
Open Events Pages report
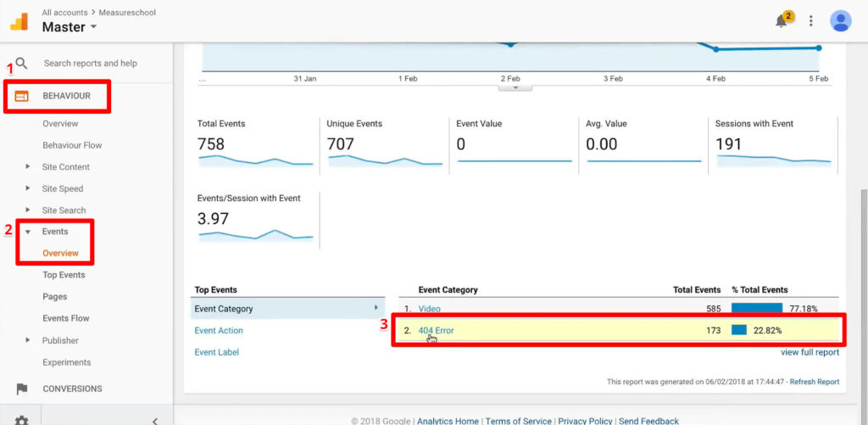click(55, 296)
